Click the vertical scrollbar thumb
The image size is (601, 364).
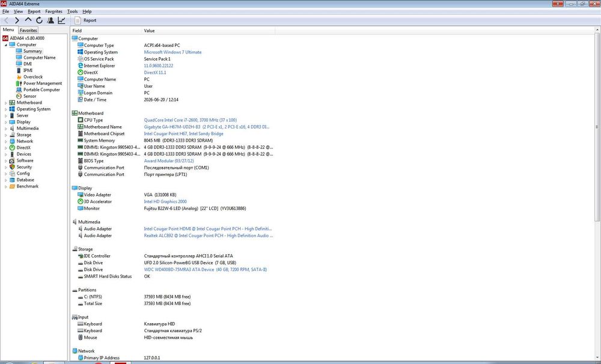pos(597,127)
